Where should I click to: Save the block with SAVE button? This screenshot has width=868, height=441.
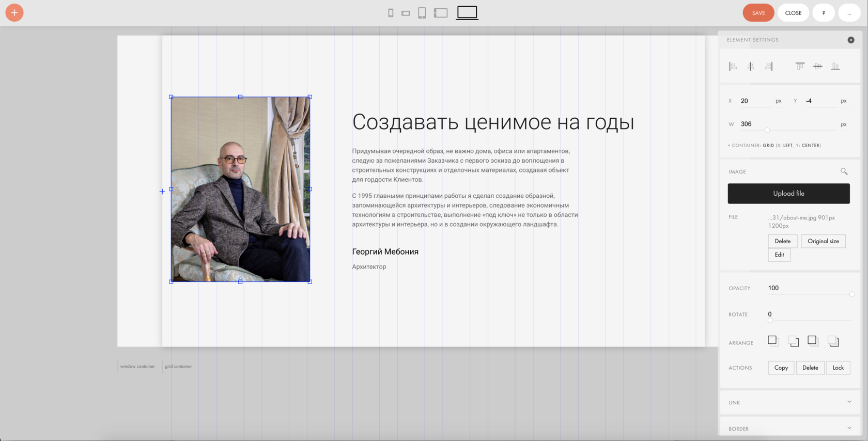(x=758, y=13)
